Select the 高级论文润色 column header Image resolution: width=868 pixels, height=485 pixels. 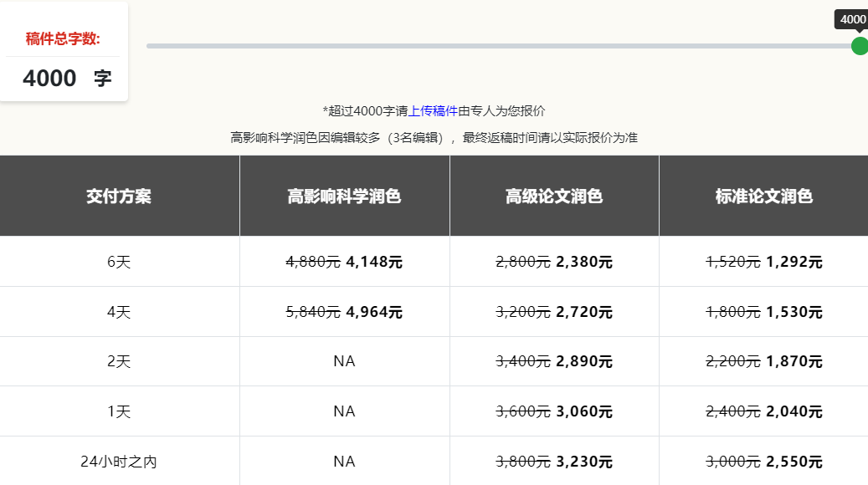click(x=554, y=195)
